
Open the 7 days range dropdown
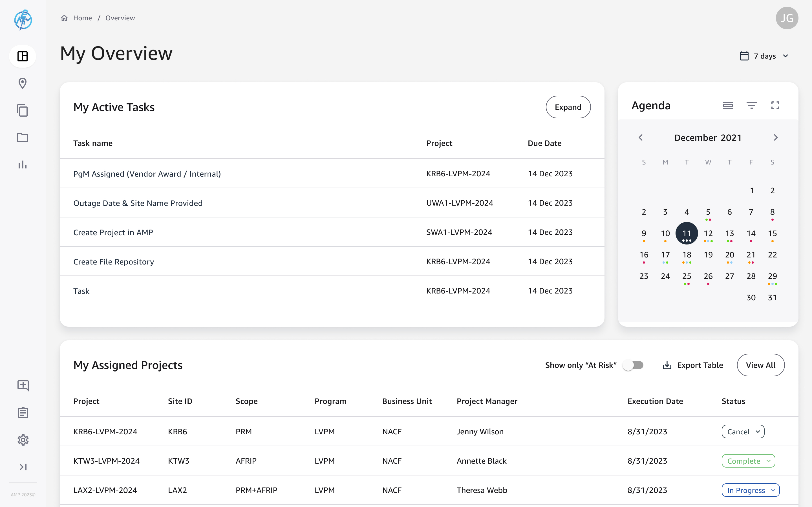tap(764, 56)
